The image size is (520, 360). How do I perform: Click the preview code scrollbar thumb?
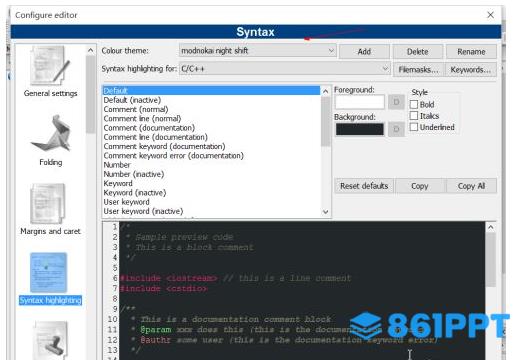tap(490, 260)
